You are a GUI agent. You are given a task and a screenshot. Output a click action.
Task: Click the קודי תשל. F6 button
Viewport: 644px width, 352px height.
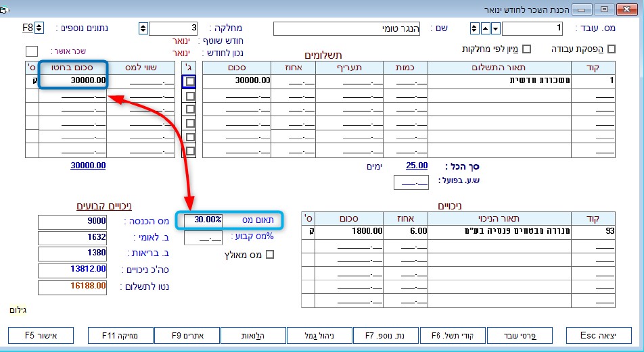(453, 335)
